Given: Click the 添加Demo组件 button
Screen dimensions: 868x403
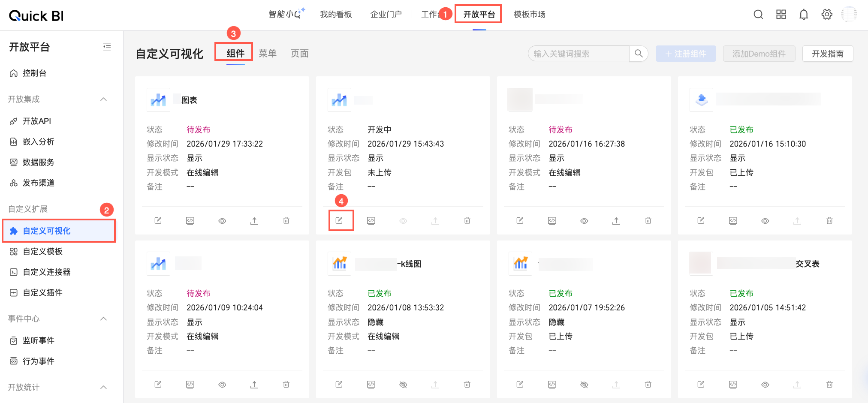Looking at the screenshot, I should 759,54.
